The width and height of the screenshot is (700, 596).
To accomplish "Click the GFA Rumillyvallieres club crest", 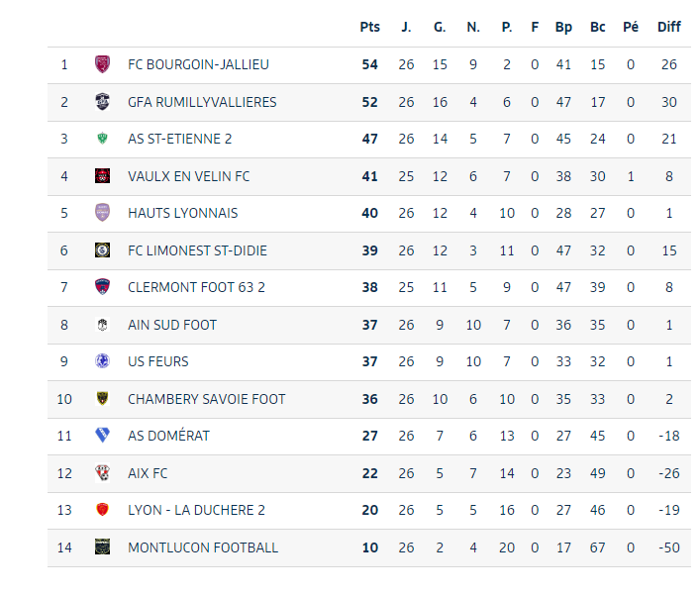I will click(102, 102).
